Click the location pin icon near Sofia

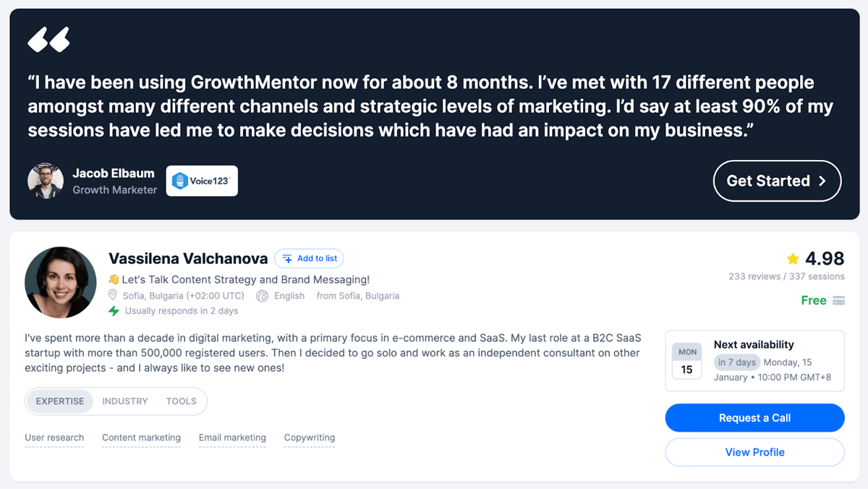pos(113,296)
